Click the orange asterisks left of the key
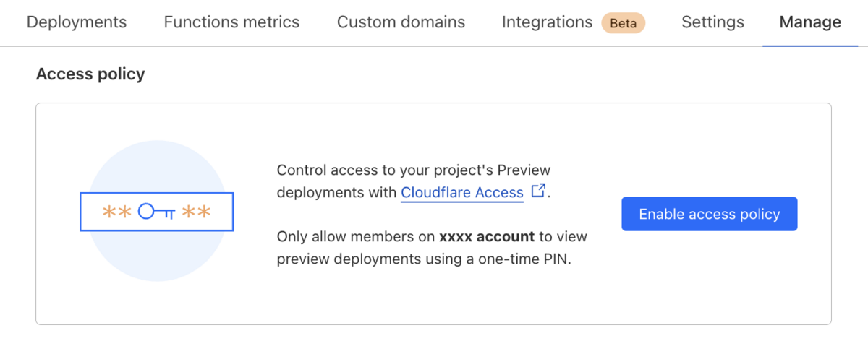Screen dimensions: 868x354 [116, 212]
